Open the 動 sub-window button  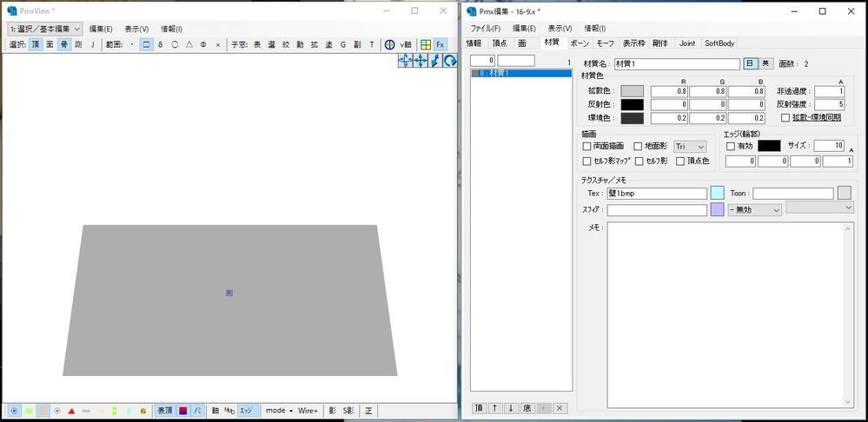[x=300, y=45]
